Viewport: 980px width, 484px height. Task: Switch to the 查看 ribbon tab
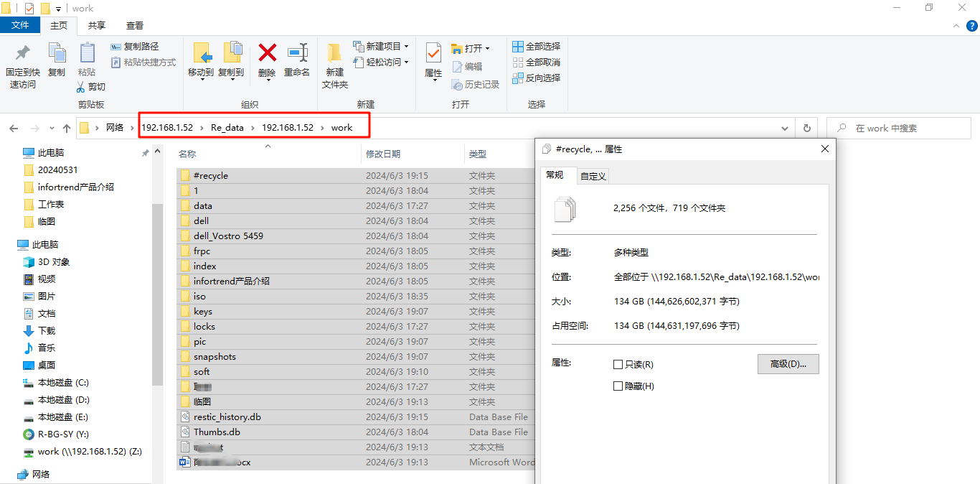click(134, 25)
